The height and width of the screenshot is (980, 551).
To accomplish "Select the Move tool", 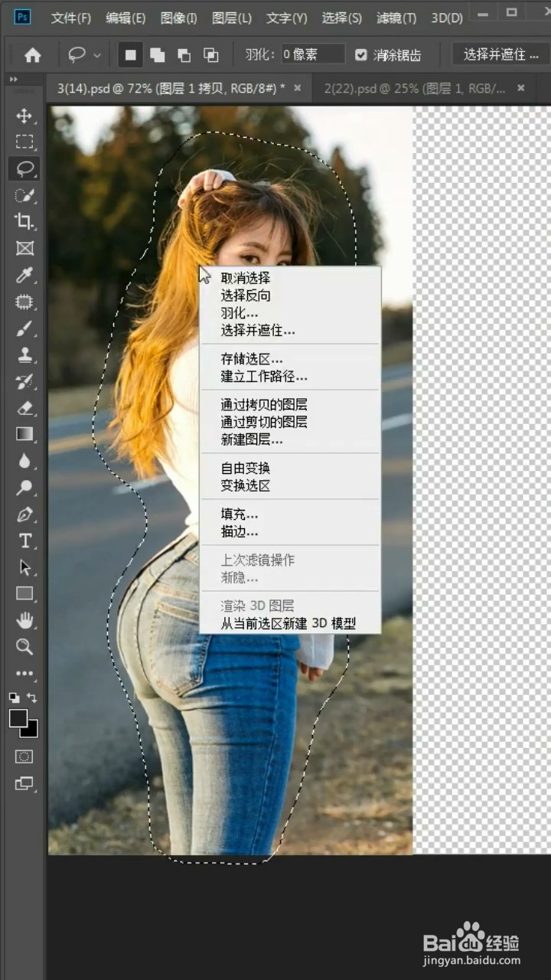I will click(x=24, y=116).
